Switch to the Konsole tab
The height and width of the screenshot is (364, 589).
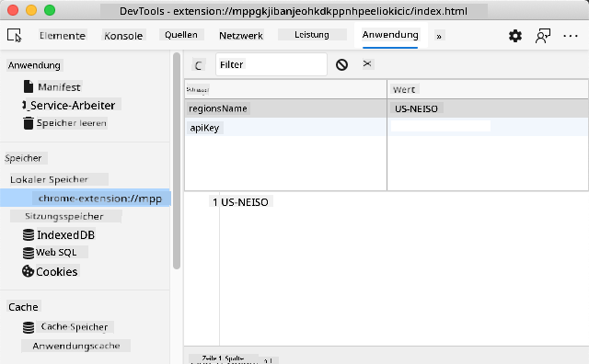click(123, 36)
